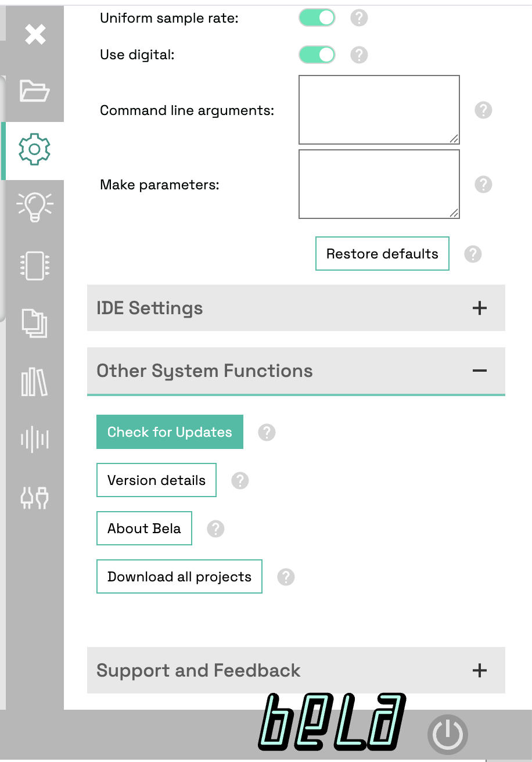Screen dimensions: 532x762
Task: Click the Restore defaults button
Action: point(382,254)
